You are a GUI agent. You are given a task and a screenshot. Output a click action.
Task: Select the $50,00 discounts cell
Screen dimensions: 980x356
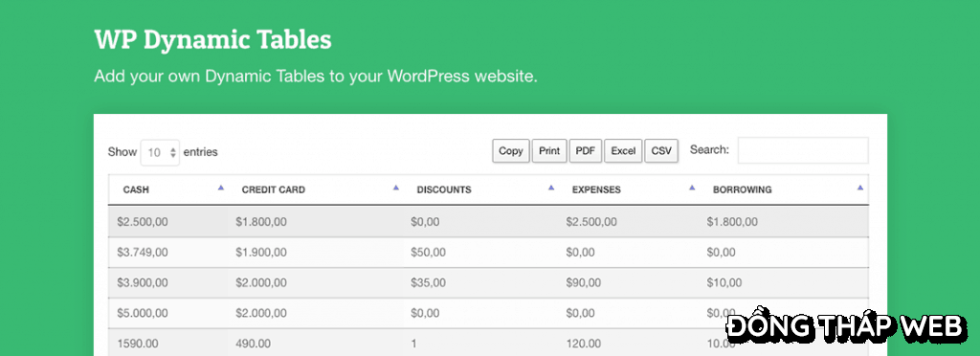pyautogui.click(x=428, y=253)
